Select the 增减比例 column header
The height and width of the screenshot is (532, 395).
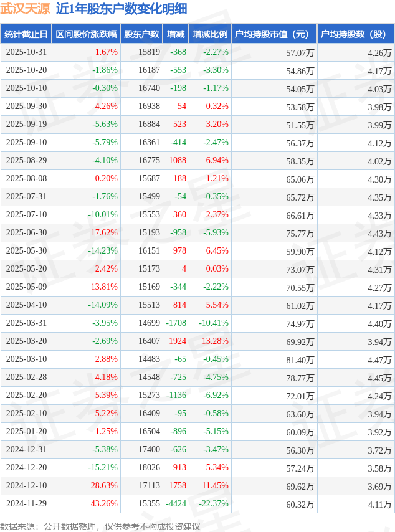pyautogui.click(x=210, y=34)
